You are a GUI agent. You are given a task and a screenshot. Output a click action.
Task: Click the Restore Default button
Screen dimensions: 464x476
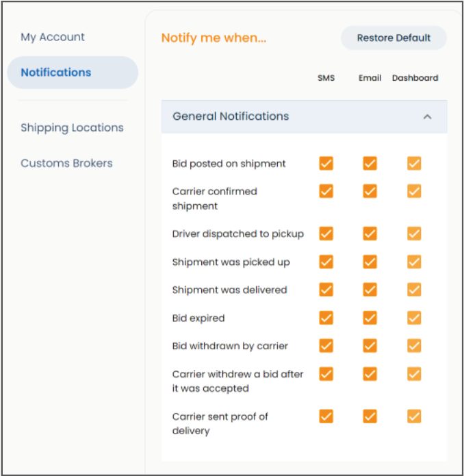click(x=394, y=38)
